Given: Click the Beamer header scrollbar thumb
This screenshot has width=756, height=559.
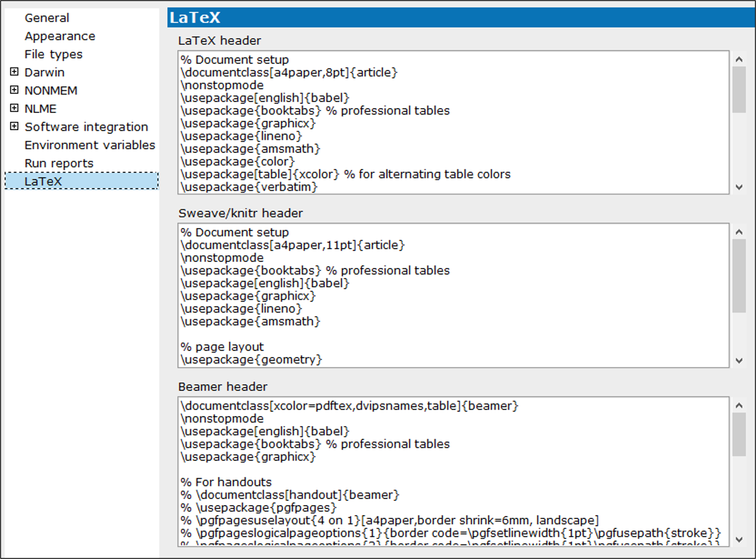Looking at the screenshot, I should pos(739,435).
